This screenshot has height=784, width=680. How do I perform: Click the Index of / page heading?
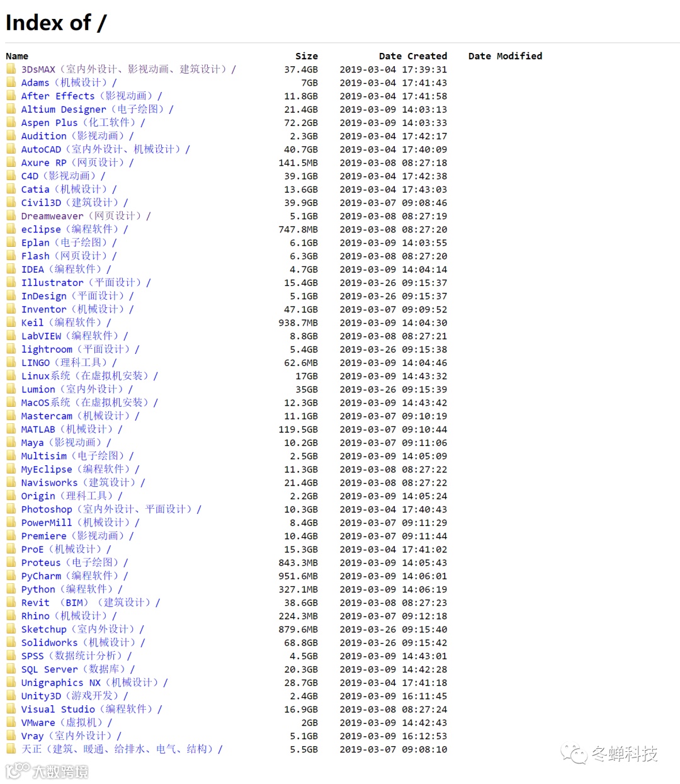click(56, 23)
